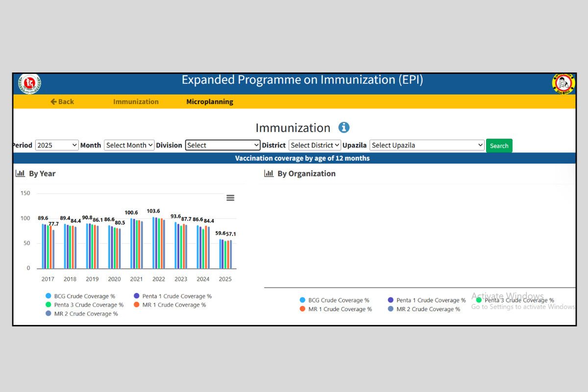
Task: Toggle MR 1 Crude Coverage in By Organization legend
Action: point(340,309)
